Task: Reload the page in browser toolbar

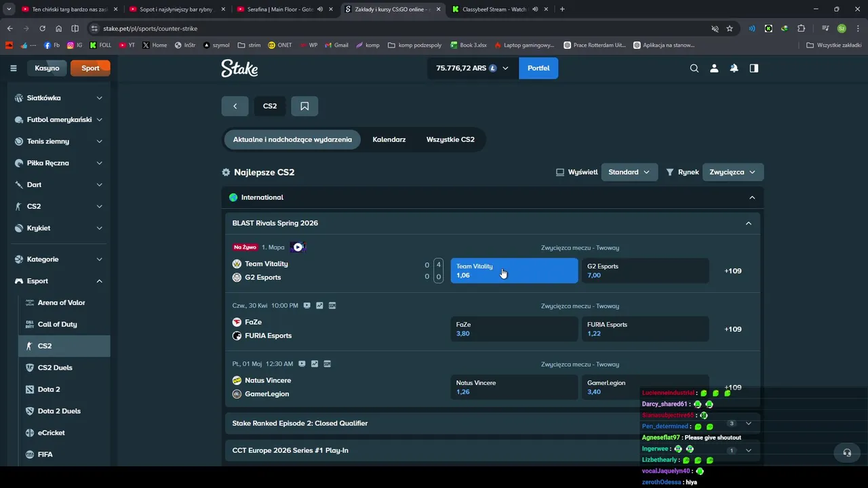Action: tap(42, 28)
